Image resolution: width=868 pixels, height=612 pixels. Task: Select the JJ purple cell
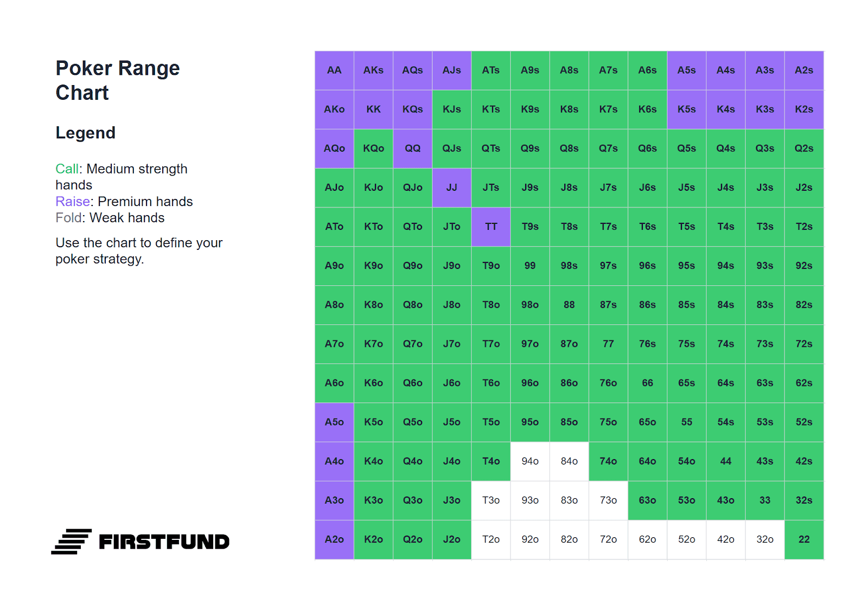451,188
